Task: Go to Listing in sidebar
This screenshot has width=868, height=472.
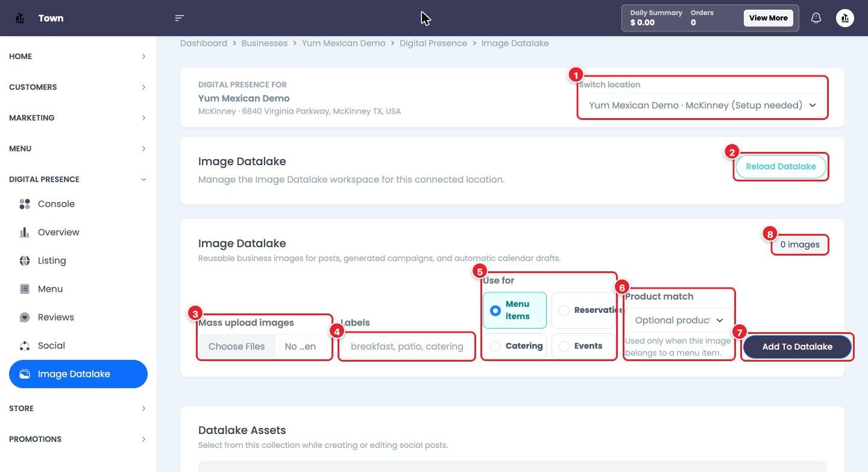Action: point(52,261)
